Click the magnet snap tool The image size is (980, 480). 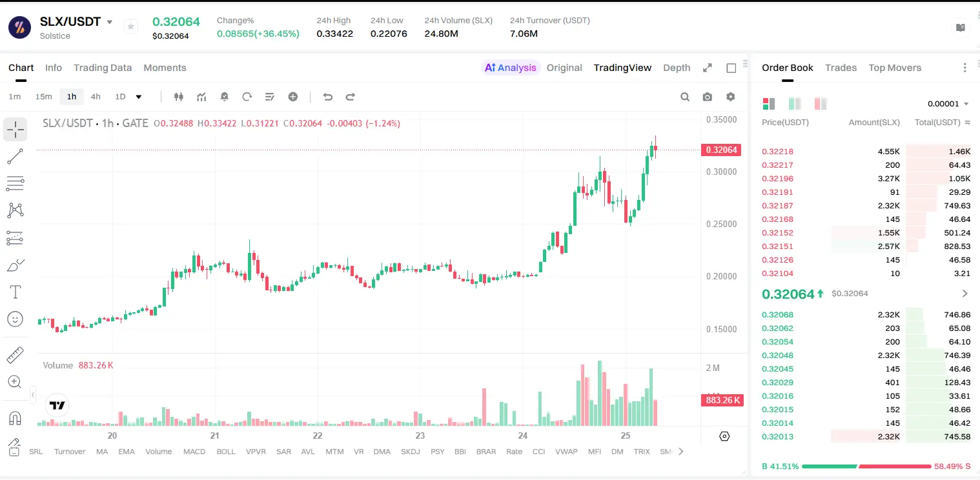15,418
